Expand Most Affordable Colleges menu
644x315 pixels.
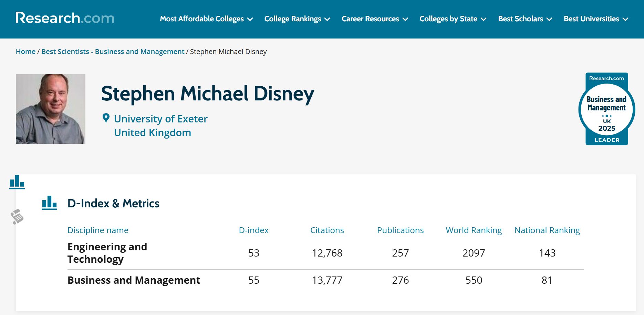[x=206, y=19]
